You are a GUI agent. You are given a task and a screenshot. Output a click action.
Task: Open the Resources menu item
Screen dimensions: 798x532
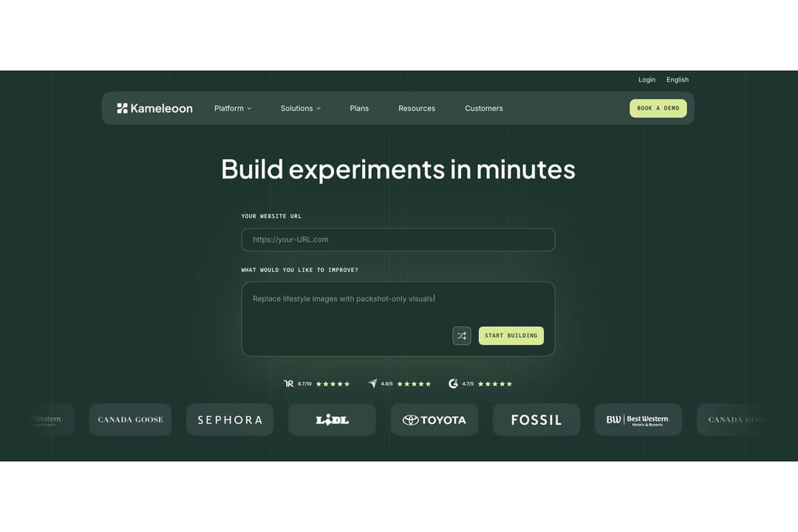click(417, 109)
